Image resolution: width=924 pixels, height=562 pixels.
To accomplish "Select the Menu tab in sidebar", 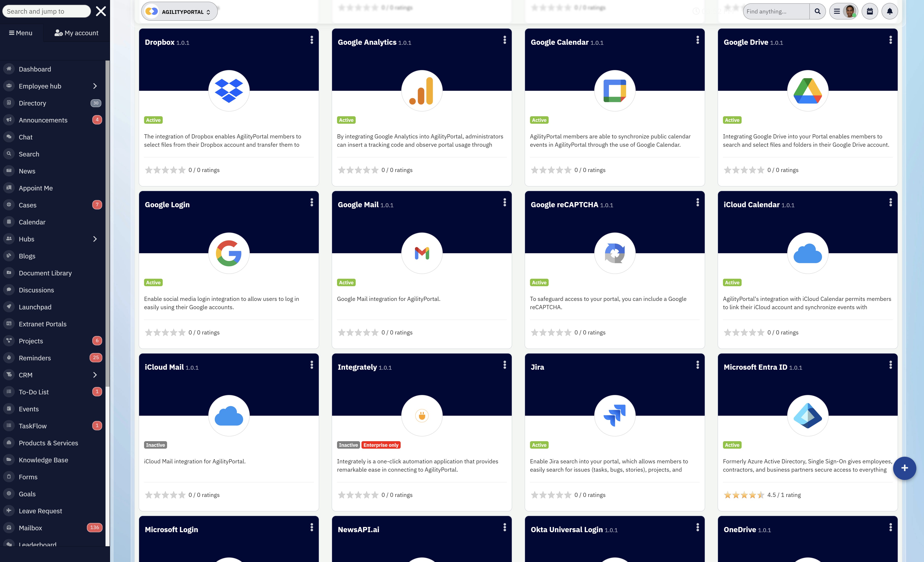I will tap(21, 33).
